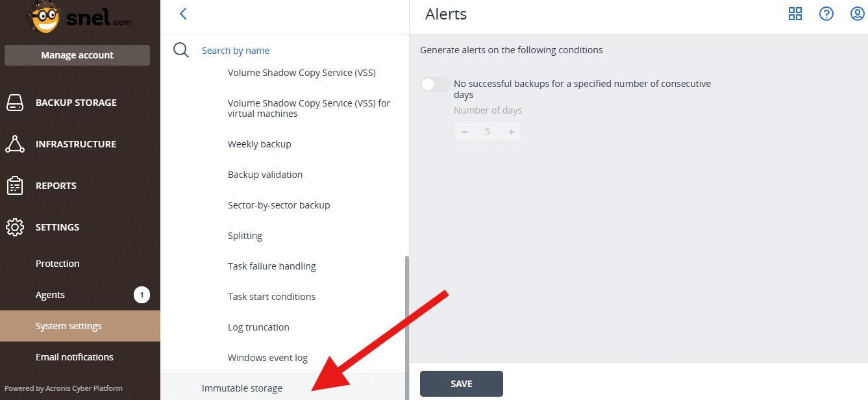
Task: Open the Infrastructure network icon
Action: 15,144
